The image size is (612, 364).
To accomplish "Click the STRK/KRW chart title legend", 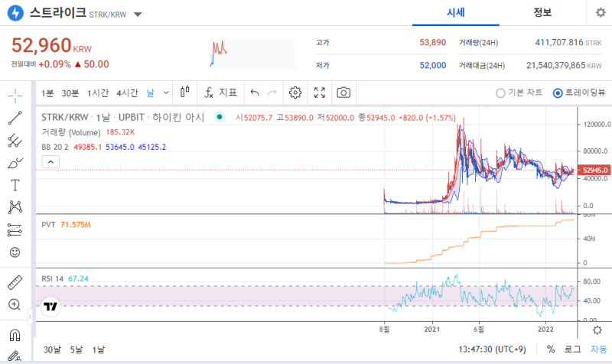I will (123, 118).
